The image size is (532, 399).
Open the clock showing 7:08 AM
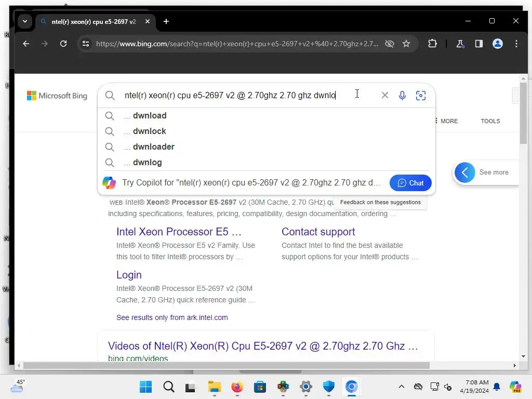pos(474,387)
